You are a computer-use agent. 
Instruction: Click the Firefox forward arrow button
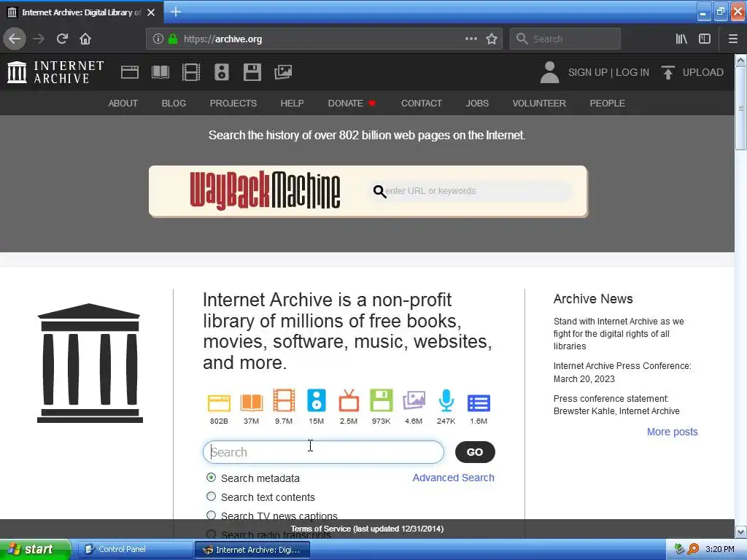(x=39, y=39)
